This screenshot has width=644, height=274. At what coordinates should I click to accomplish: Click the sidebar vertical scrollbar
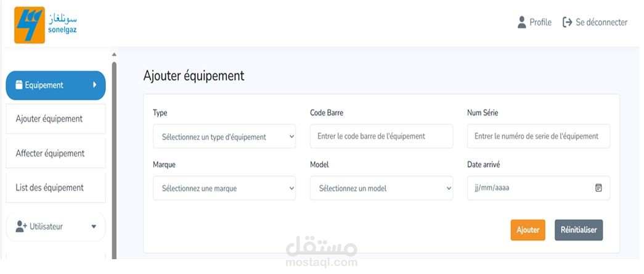[x=114, y=154]
